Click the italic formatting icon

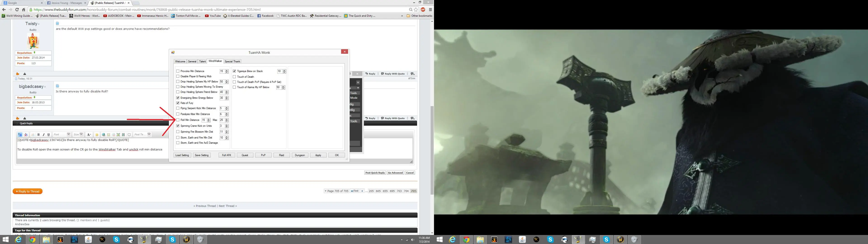(x=43, y=135)
